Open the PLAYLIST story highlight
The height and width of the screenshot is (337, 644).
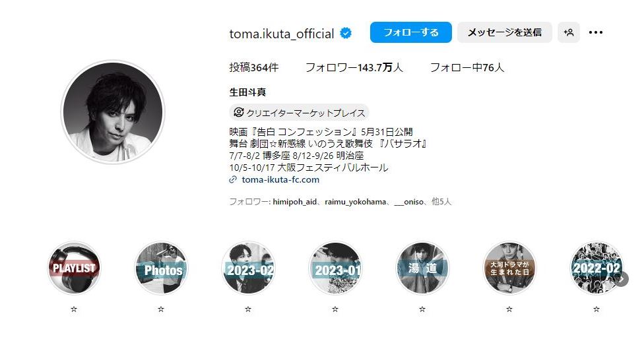[74, 268]
